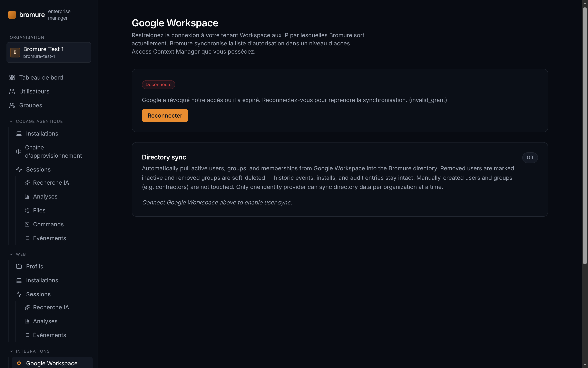Click the 'Connect Google Workspace above' hint

[x=217, y=202]
